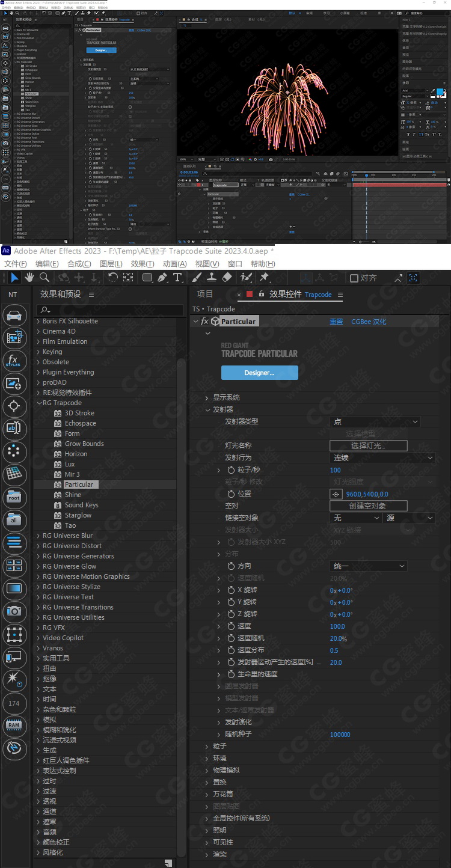The image size is (451, 868).
Task: Select the Brush tool
Action: (197, 277)
